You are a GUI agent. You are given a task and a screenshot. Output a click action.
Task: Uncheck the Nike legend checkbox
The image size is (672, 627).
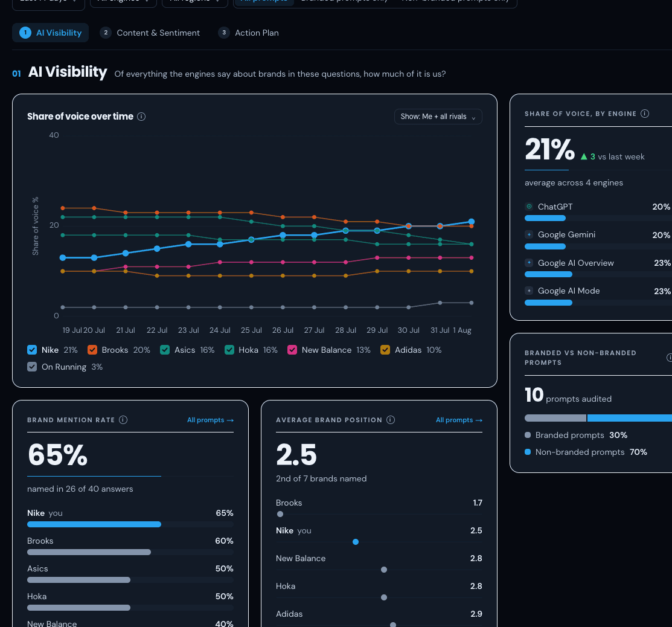32,350
